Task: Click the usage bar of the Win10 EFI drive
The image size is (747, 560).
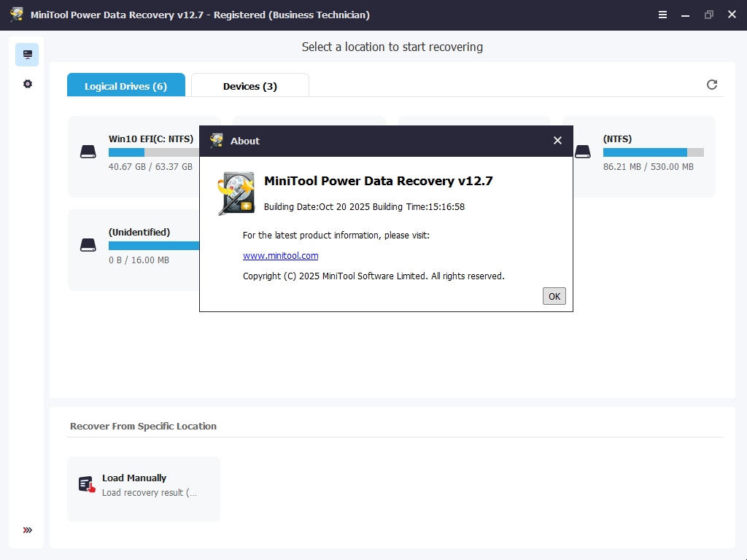Action: [154, 152]
